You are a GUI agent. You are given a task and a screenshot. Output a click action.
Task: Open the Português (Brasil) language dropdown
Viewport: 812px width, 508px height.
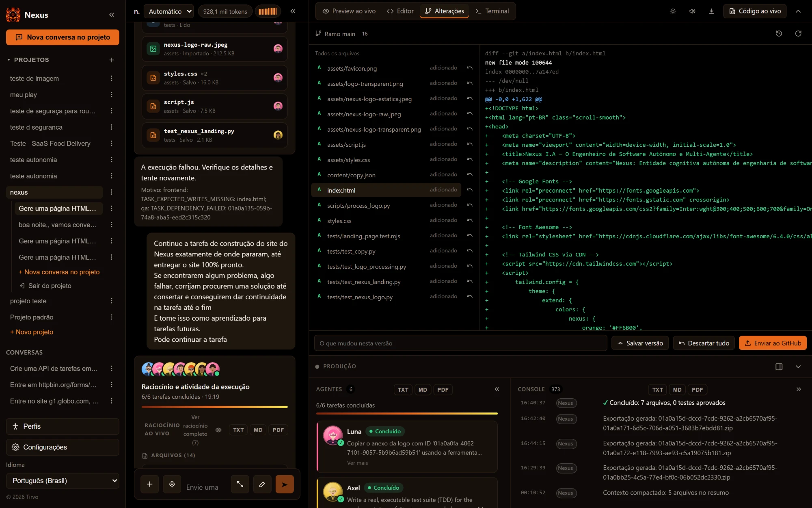tap(63, 481)
